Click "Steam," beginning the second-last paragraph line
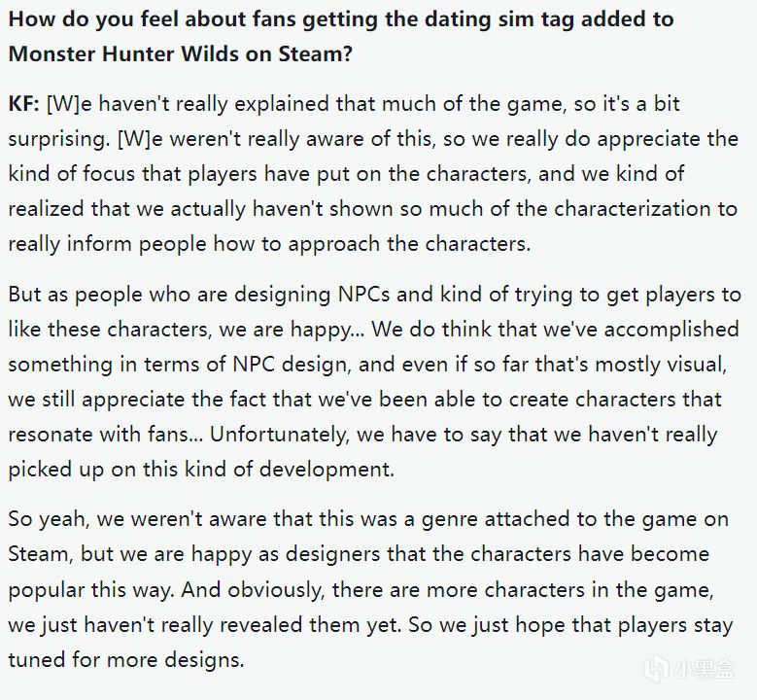Viewport: 757px width, 700px height. (41, 554)
